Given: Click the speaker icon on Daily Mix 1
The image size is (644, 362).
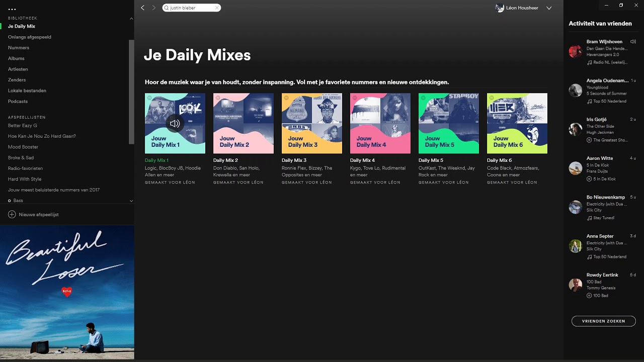Looking at the screenshot, I should (175, 123).
